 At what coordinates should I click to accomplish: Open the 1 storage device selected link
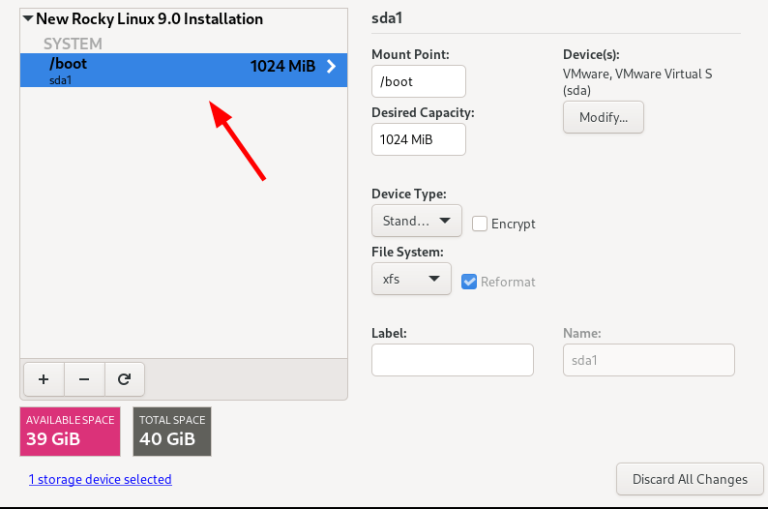(100, 480)
